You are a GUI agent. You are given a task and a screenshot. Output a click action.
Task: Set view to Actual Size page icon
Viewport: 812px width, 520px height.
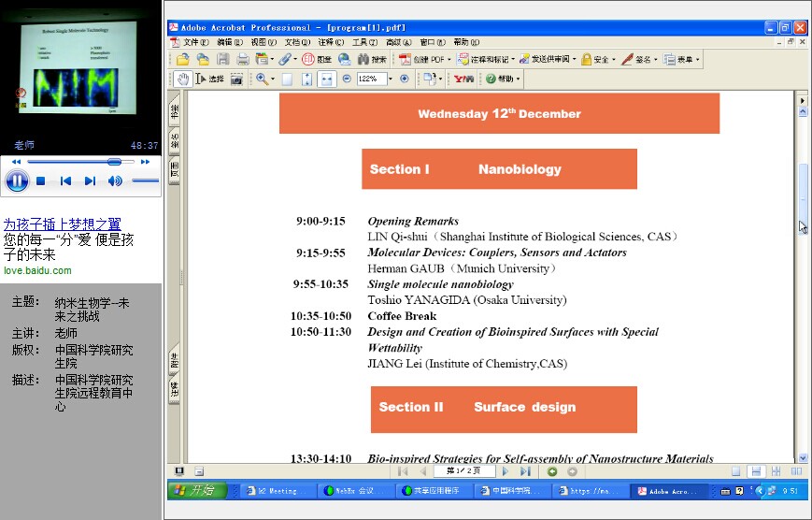pyautogui.click(x=287, y=79)
